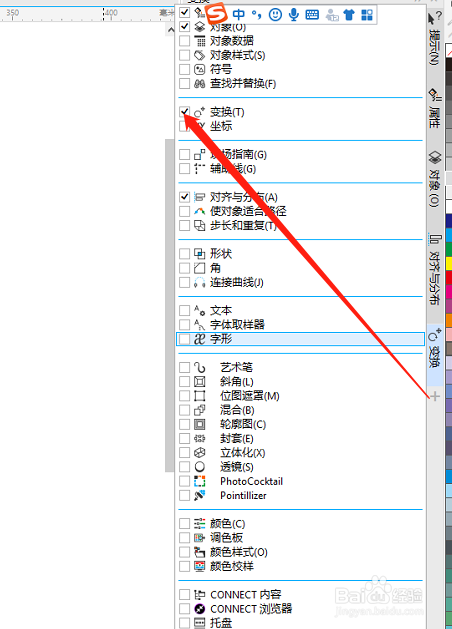This screenshot has width=452, height=629.
Task: Click the 使对象适合路径 curve icon
Action: click(x=200, y=211)
